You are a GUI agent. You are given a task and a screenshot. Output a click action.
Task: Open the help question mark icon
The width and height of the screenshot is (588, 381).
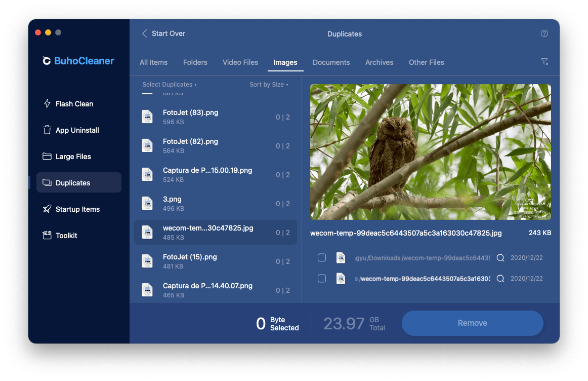click(544, 33)
